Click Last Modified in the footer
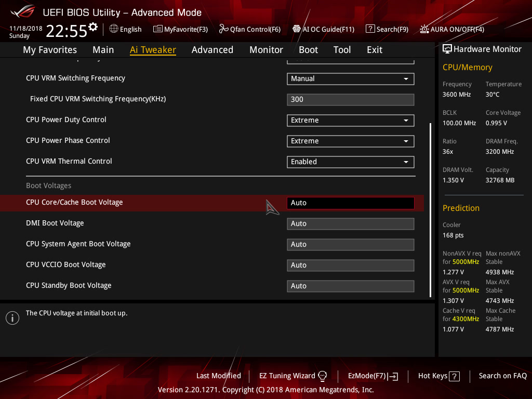The image size is (532, 399). [219, 376]
